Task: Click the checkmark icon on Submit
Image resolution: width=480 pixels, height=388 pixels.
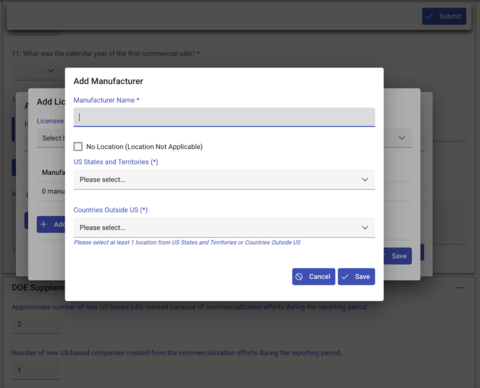Action: pos(429,16)
